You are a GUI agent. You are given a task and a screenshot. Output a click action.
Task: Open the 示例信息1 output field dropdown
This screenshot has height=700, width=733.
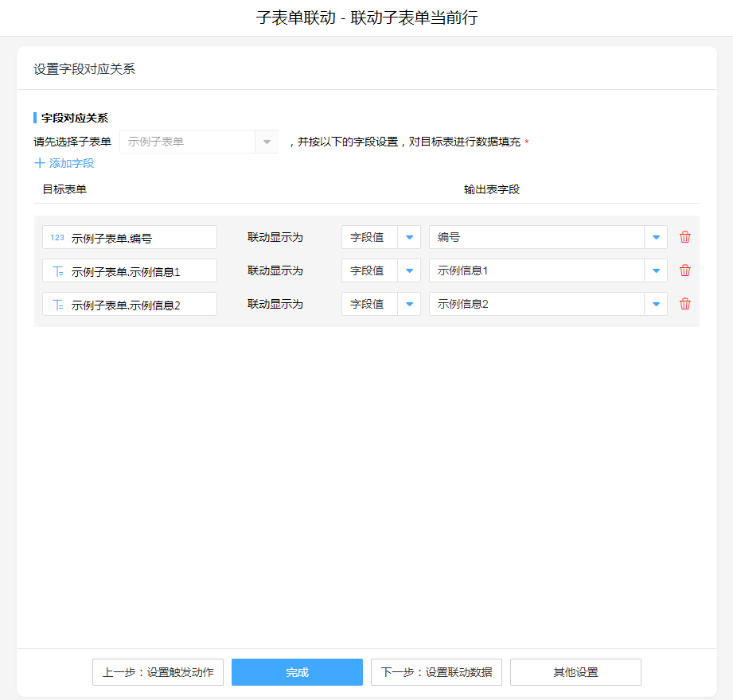tap(656, 270)
